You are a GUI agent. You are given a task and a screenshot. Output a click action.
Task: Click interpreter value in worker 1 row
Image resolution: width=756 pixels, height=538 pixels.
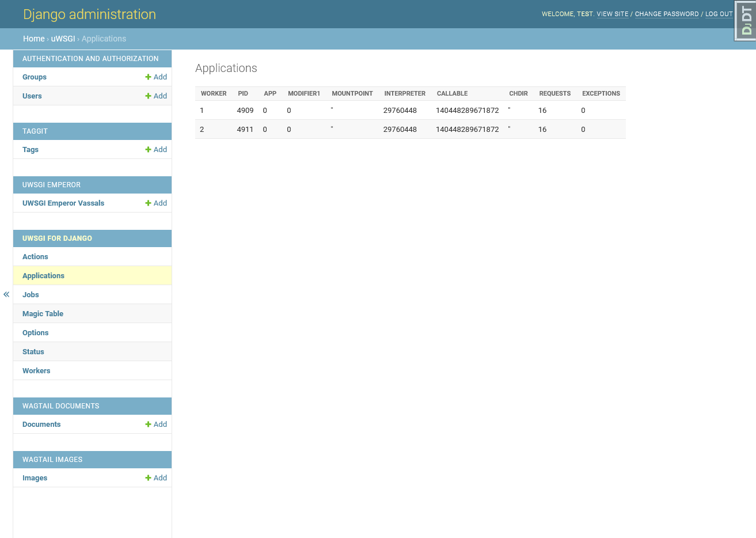coord(400,111)
